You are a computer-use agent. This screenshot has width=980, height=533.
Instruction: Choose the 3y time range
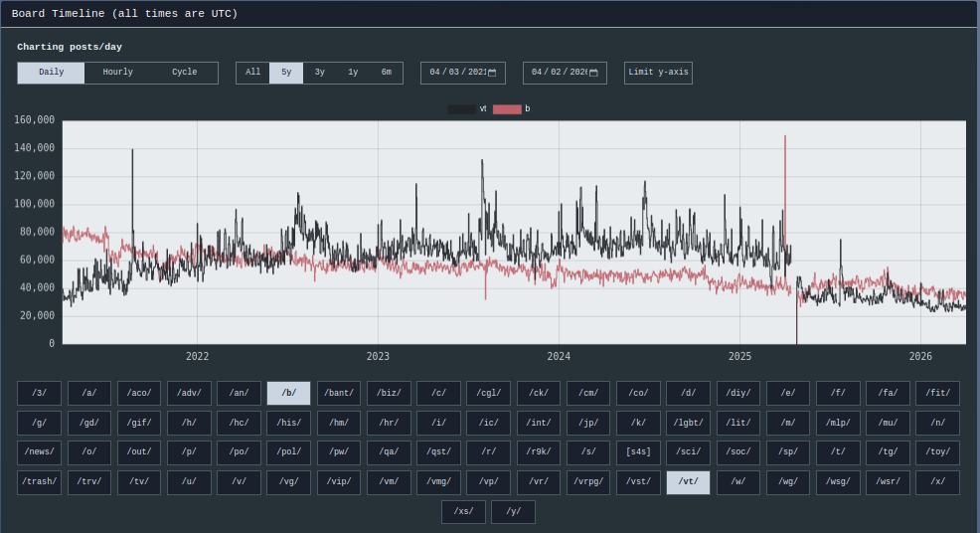point(319,73)
